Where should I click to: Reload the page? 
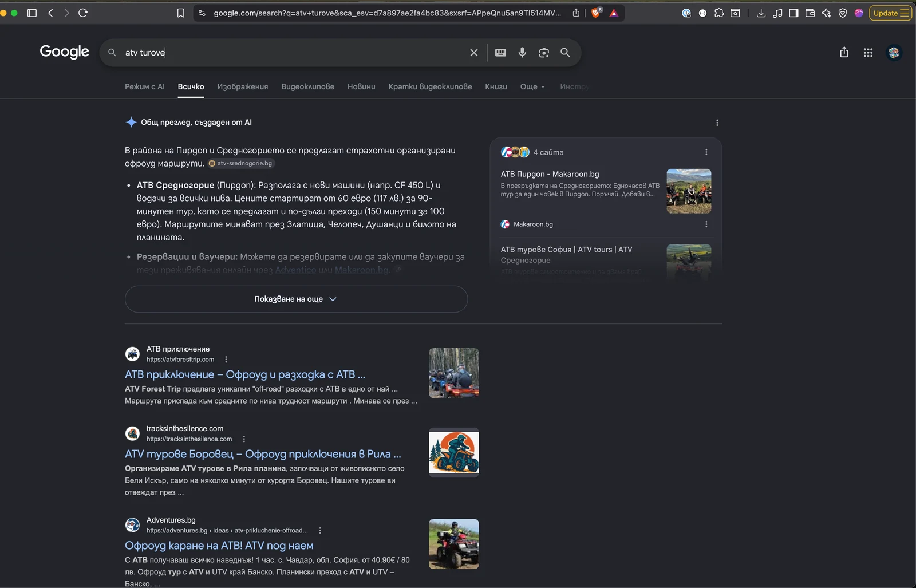tap(83, 13)
